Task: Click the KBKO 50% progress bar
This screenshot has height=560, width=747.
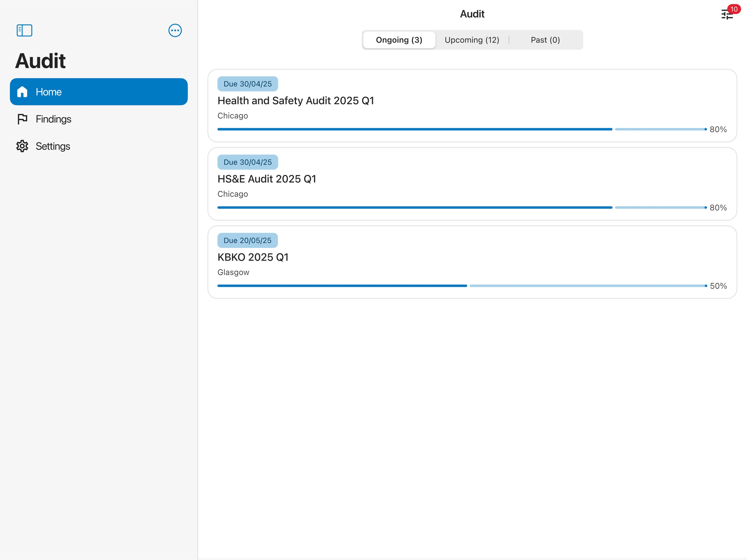Action: [462, 286]
